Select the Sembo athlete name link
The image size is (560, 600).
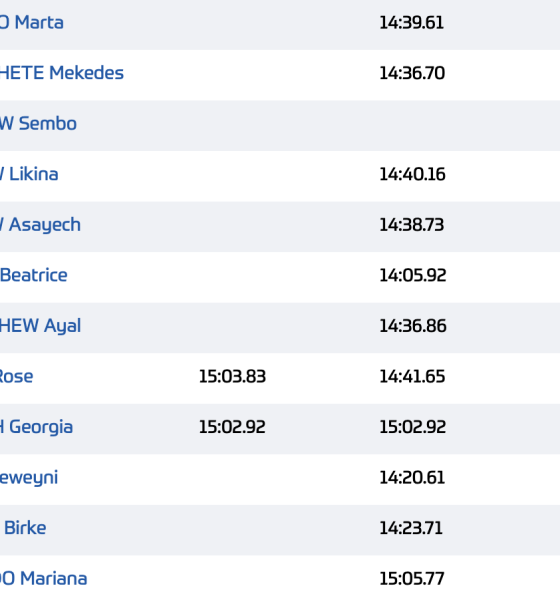(x=38, y=124)
